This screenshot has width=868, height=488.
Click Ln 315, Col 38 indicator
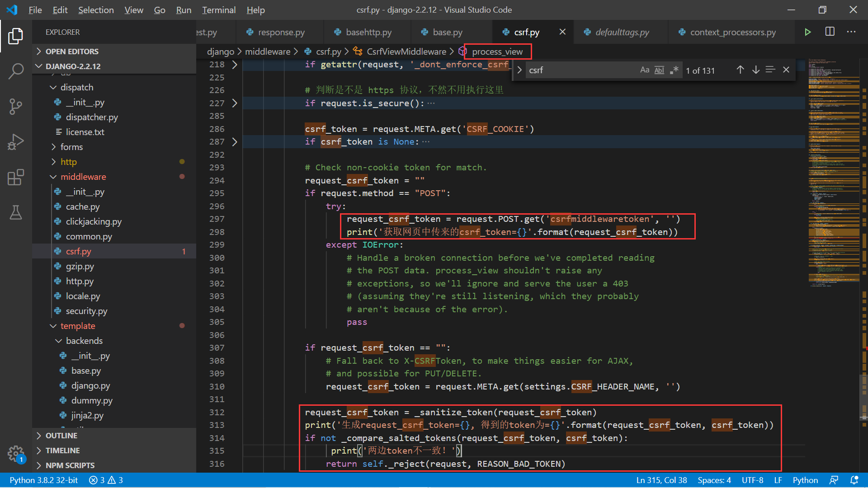coord(661,480)
